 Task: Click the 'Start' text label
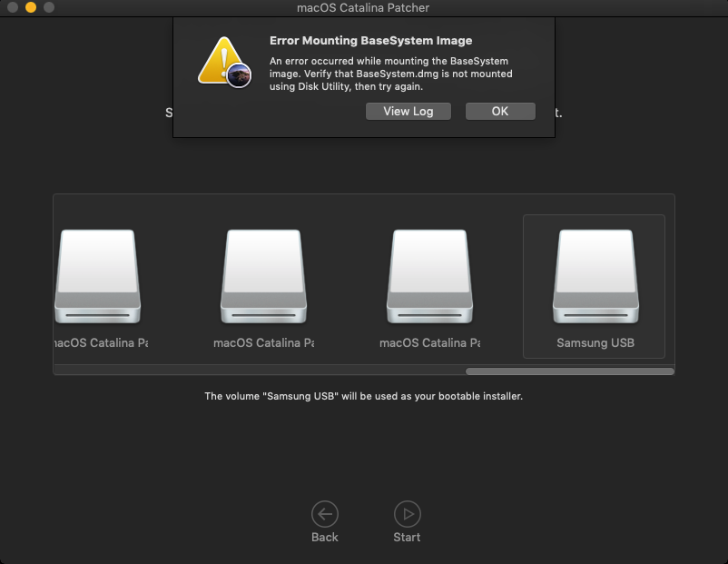coord(407,537)
